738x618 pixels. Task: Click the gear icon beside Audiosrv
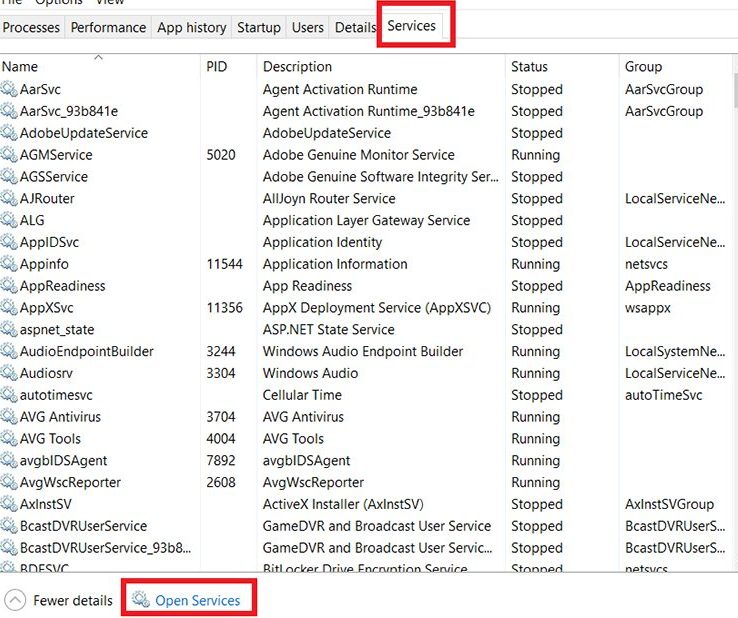[x=9, y=373]
